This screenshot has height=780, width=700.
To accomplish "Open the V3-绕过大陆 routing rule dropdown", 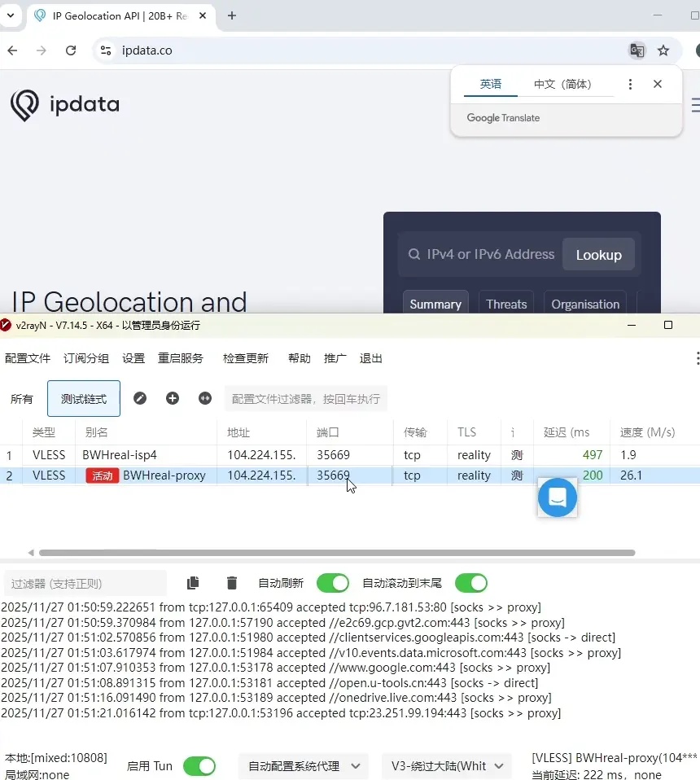I will [447, 766].
